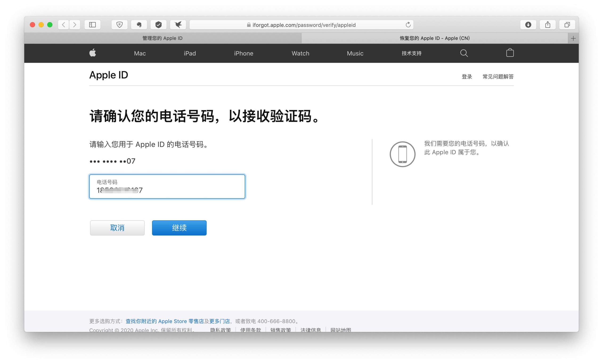The width and height of the screenshot is (603, 364).
Task: Open the Music menu item
Action: tap(355, 53)
